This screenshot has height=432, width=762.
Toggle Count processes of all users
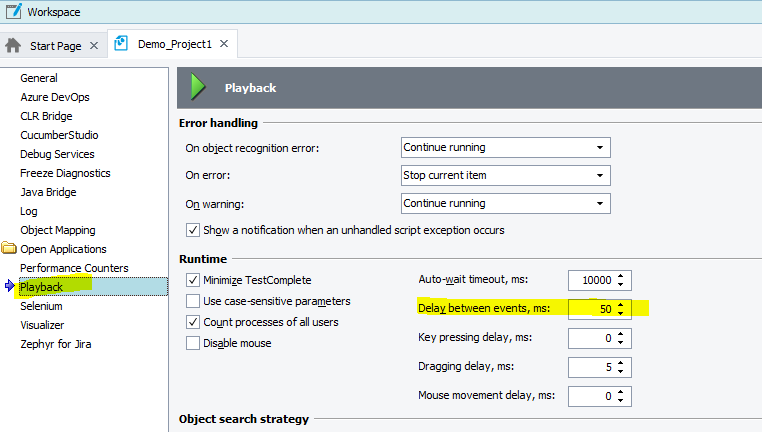click(x=193, y=322)
